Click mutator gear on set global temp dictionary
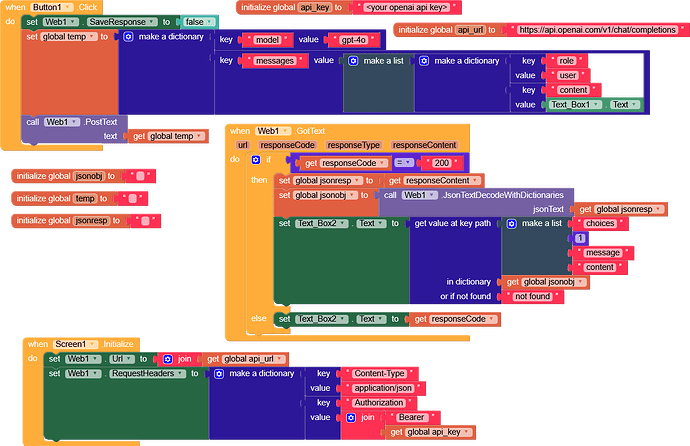Image resolution: width=690 pixels, height=446 pixels. click(x=128, y=37)
